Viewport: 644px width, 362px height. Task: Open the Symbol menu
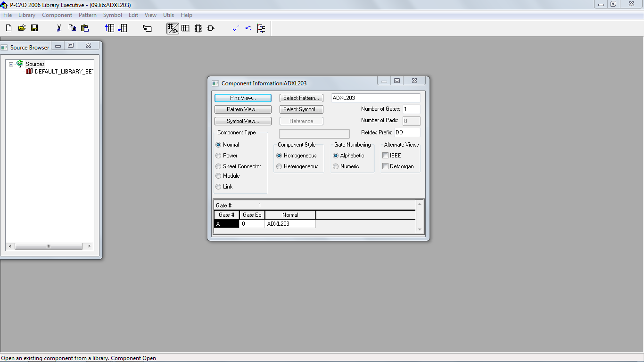click(113, 15)
